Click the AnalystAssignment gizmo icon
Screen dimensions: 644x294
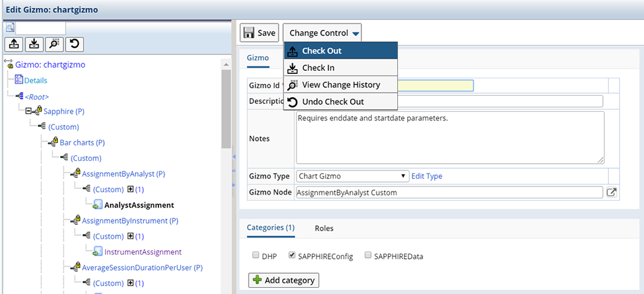(x=98, y=204)
